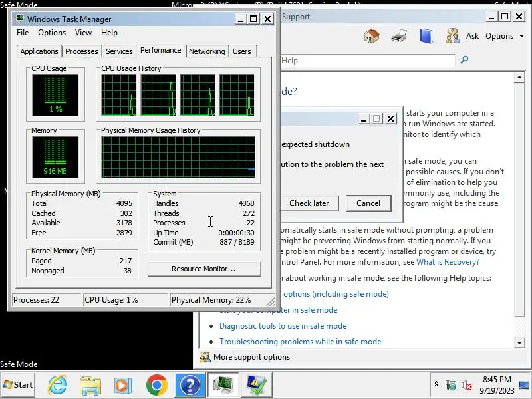Click the Memory 916 MB meter
Screen dimensions: 532x399
tap(55, 157)
